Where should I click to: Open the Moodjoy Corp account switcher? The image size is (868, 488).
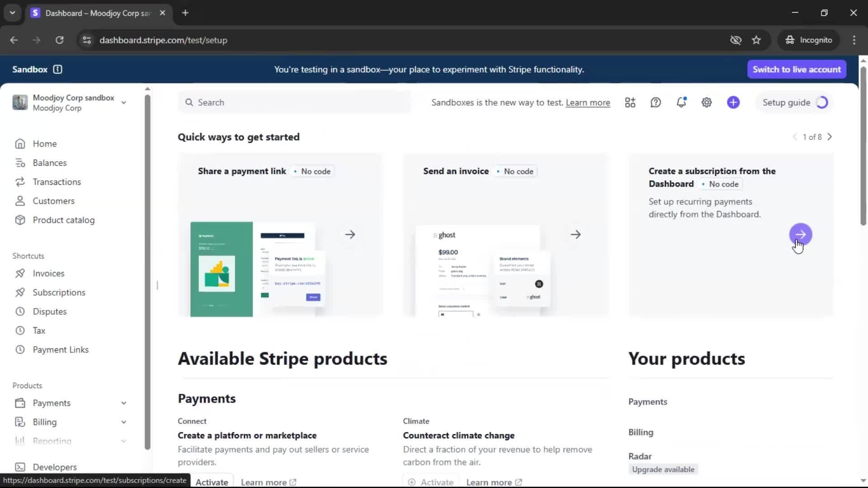(x=70, y=103)
